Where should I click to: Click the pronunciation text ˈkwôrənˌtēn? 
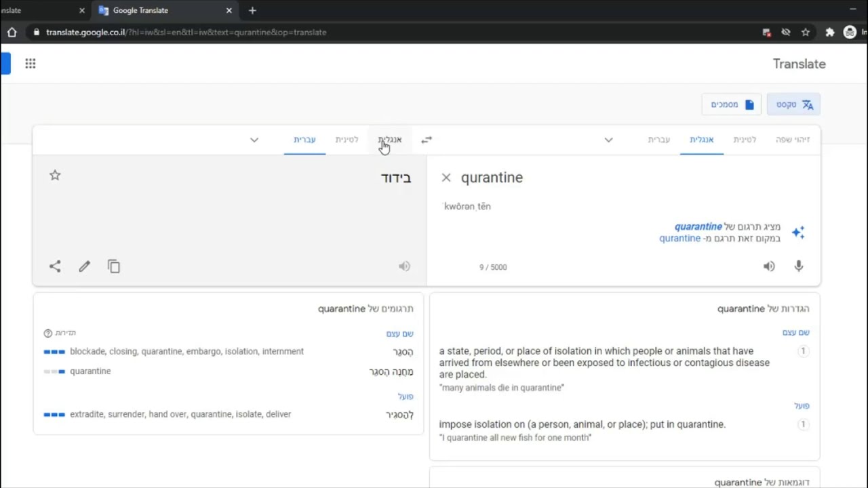(x=467, y=206)
